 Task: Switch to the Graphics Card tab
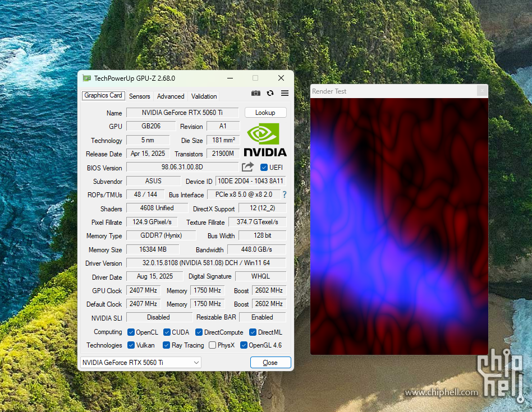103,95
